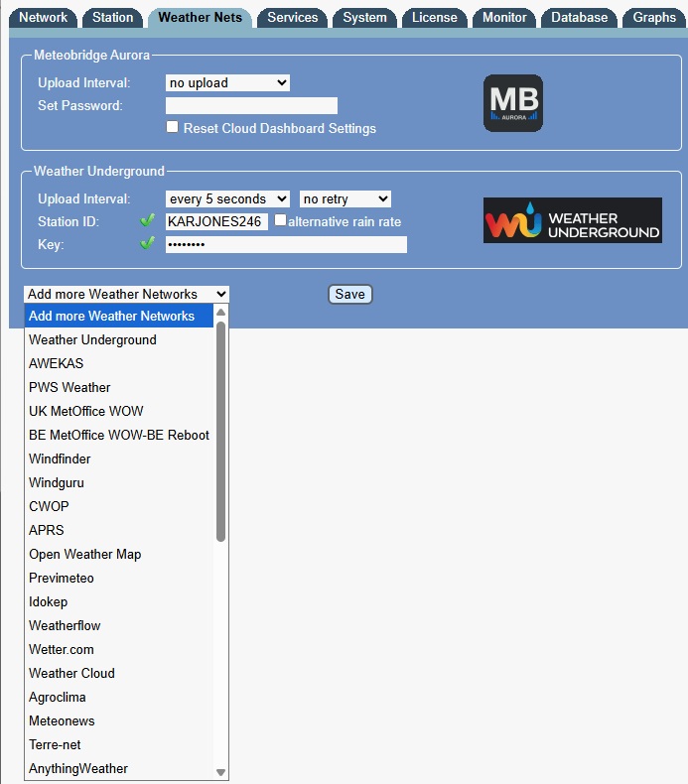Select Terre-net from the list
The height and width of the screenshot is (784, 688).
[x=119, y=744]
